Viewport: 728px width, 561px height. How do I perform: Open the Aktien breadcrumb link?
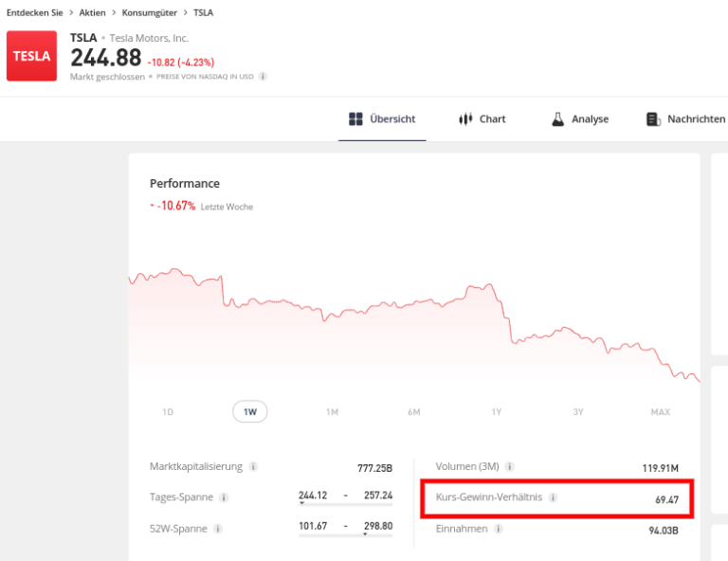[92, 12]
